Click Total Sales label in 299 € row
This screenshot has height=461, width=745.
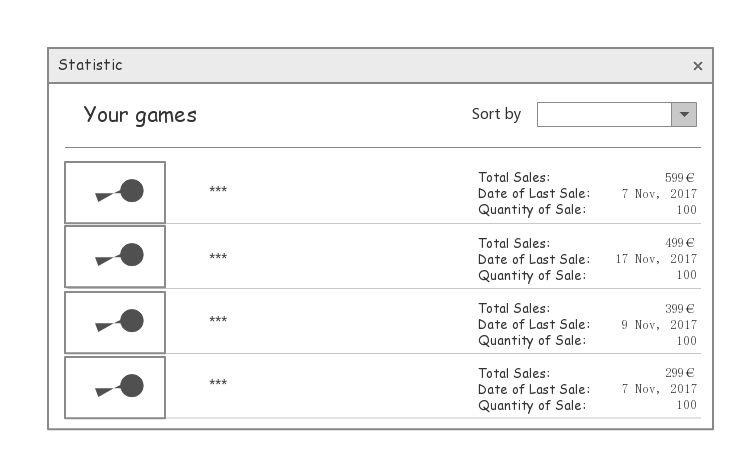point(514,374)
